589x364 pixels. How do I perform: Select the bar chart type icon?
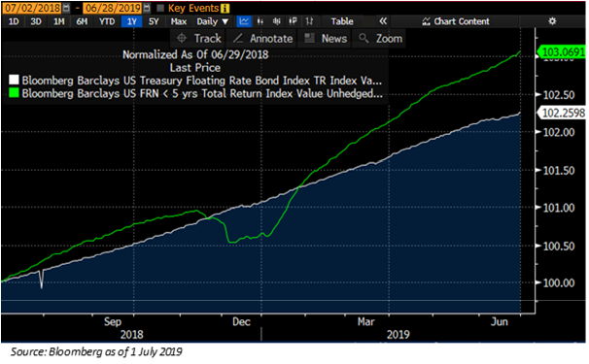click(x=260, y=21)
